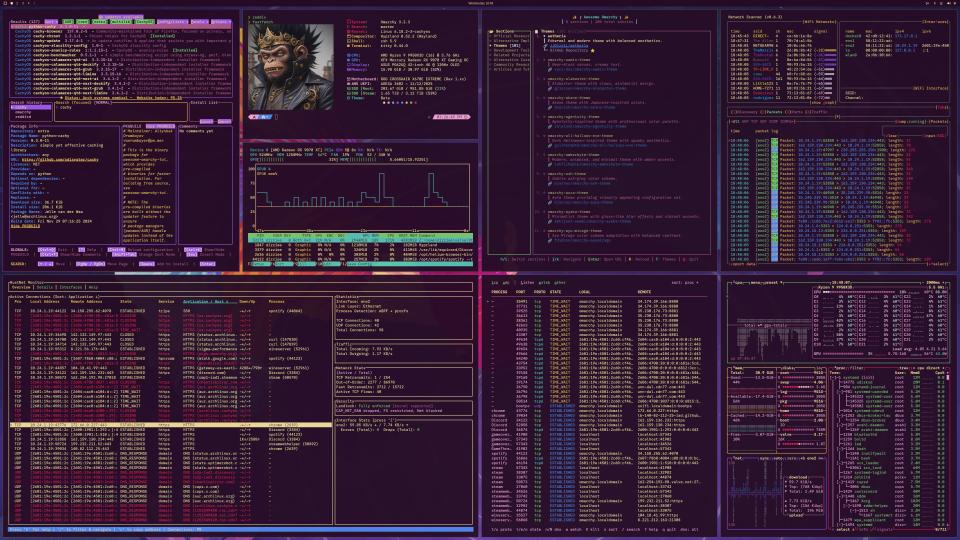The height and width of the screenshot is (540, 960).
Task: Click the GPU usage graph in the GPU monitor
Action: (362, 197)
